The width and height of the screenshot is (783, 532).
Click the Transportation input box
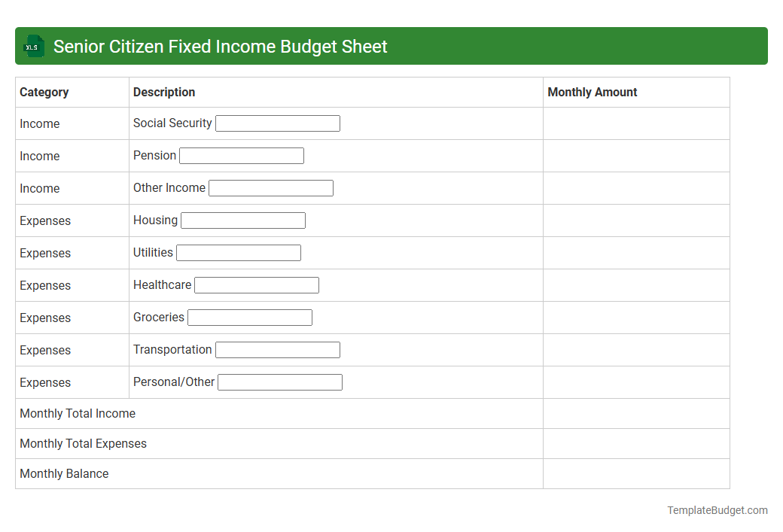[x=277, y=349]
